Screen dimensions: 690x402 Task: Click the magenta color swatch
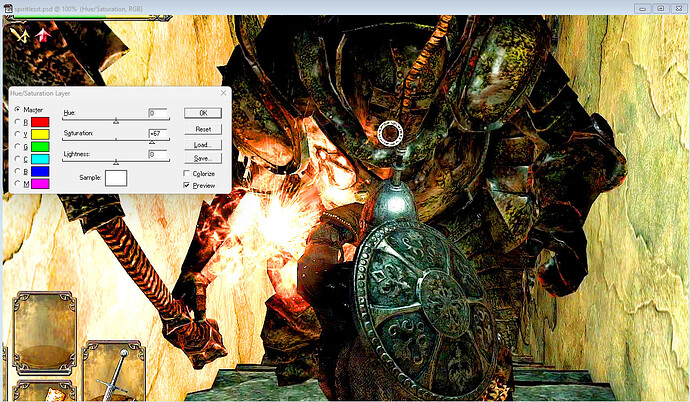(40, 183)
